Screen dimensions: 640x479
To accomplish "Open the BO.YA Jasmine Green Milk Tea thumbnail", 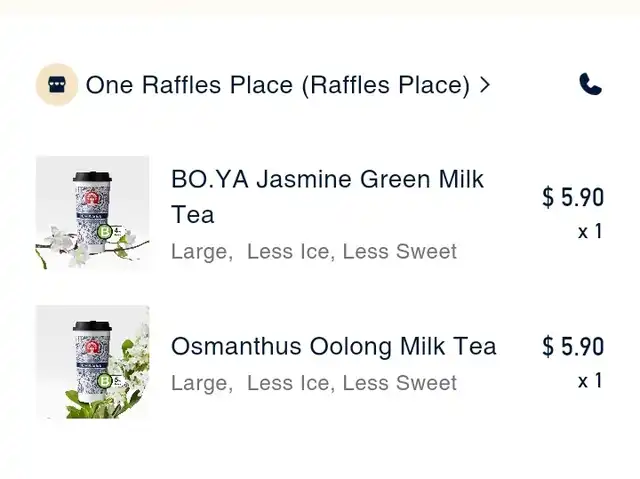I will click(93, 213).
